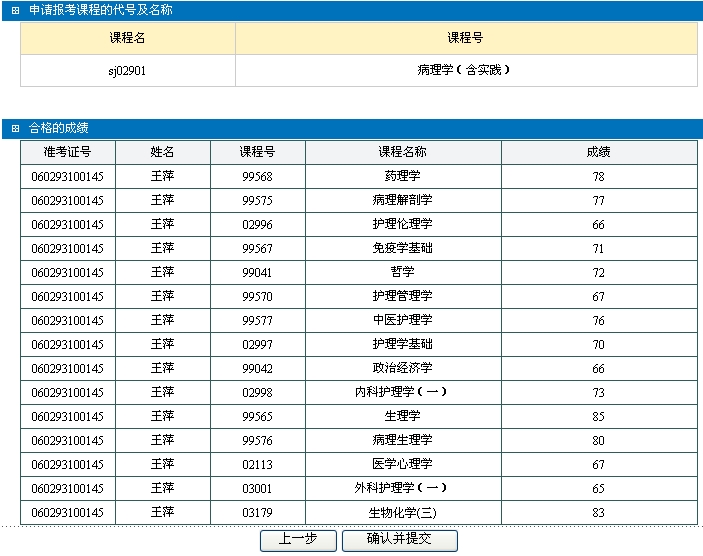This screenshot has height=556, width=703.
Task: Select the 课程名 header in top table
Action: coord(128,38)
